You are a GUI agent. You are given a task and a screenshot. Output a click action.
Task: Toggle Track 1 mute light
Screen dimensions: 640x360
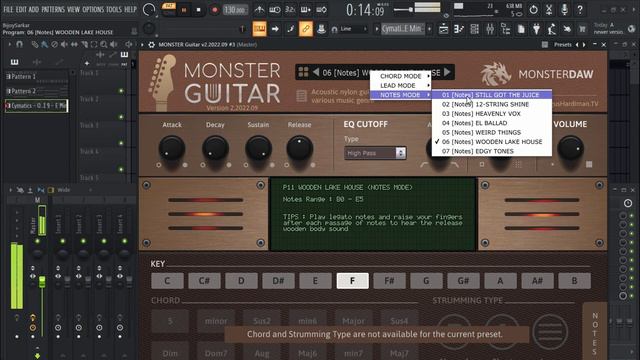point(121,91)
